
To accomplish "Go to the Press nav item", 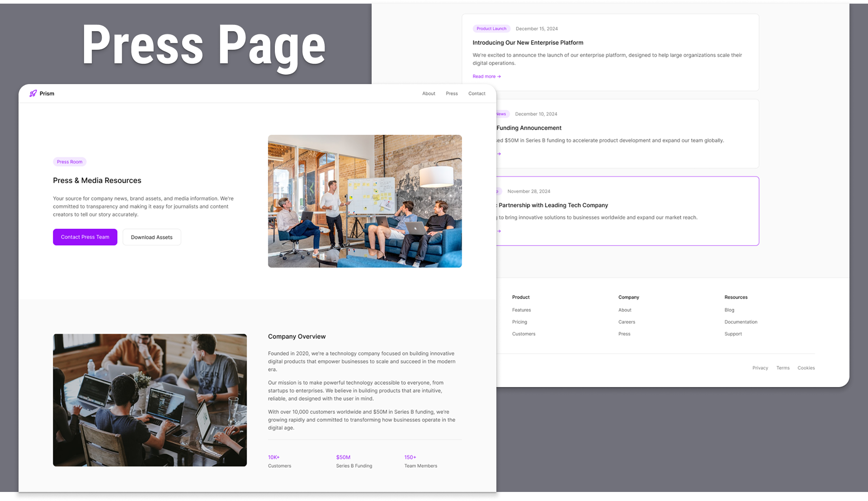I will point(452,94).
